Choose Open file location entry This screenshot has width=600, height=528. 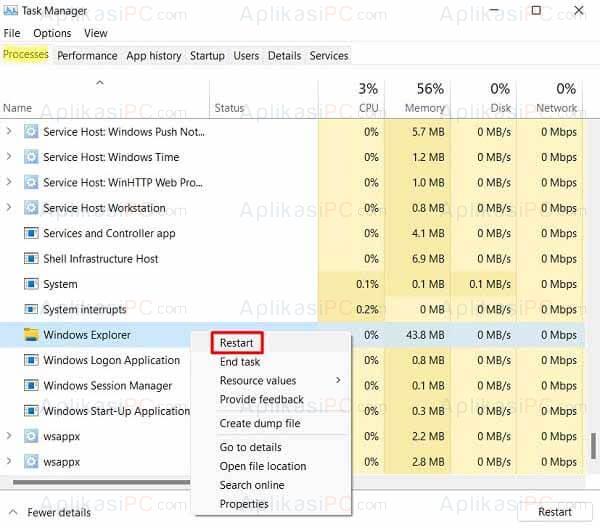(x=263, y=466)
